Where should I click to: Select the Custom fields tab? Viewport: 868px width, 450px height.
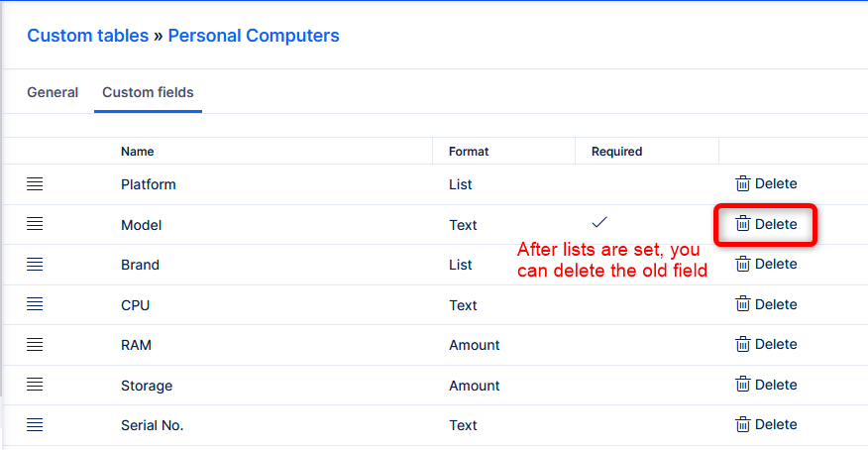coord(148,92)
